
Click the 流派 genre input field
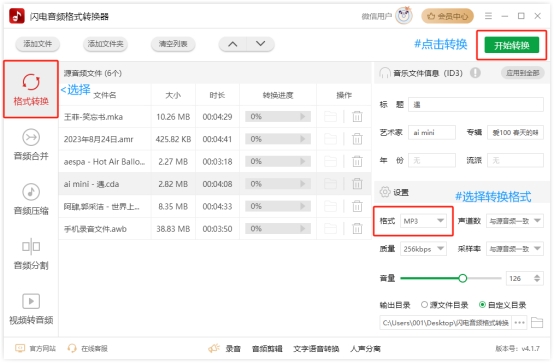click(515, 160)
